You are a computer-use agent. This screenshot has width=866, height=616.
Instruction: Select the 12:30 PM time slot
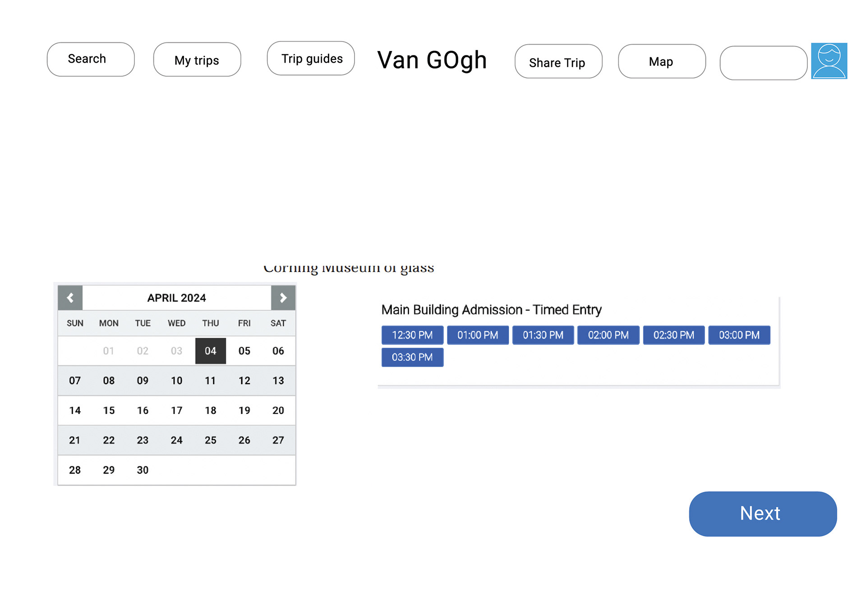412,335
